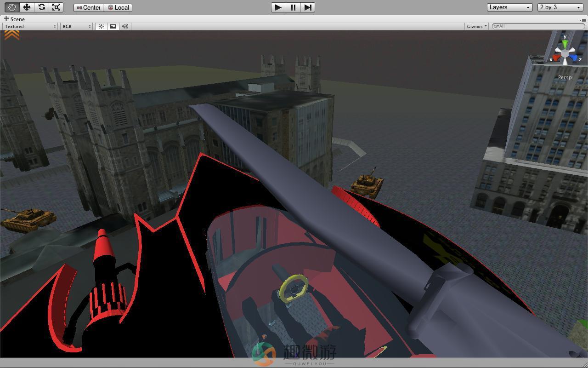Select the Move (translate) tool

pos(27,7)
